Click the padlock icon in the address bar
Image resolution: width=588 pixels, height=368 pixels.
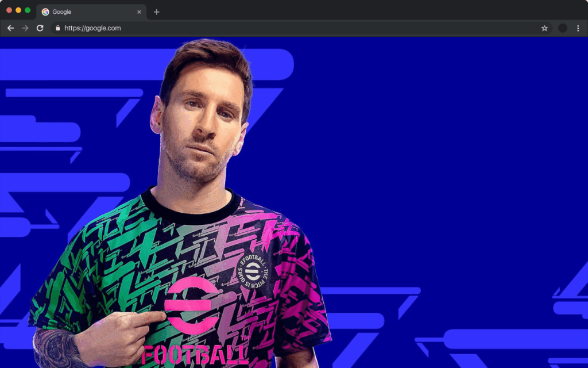[58, 28]
